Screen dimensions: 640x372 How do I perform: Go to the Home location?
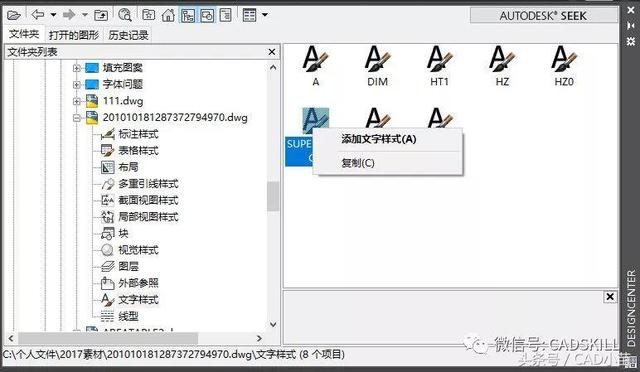point(168,15)
